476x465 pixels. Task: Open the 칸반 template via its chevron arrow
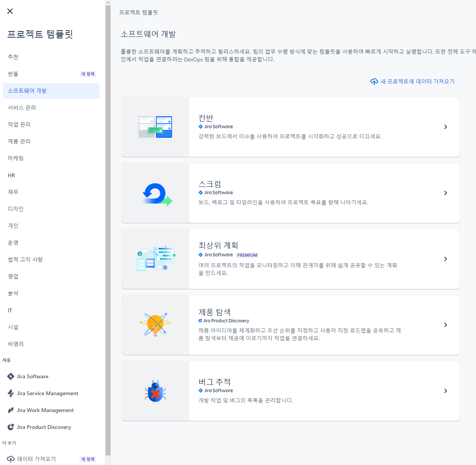pos(446,127)
